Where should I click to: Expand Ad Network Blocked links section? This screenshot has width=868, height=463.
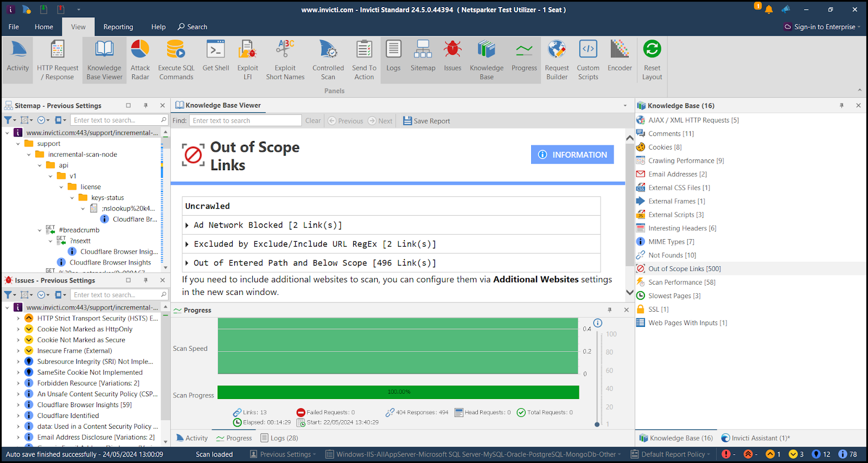187,225
